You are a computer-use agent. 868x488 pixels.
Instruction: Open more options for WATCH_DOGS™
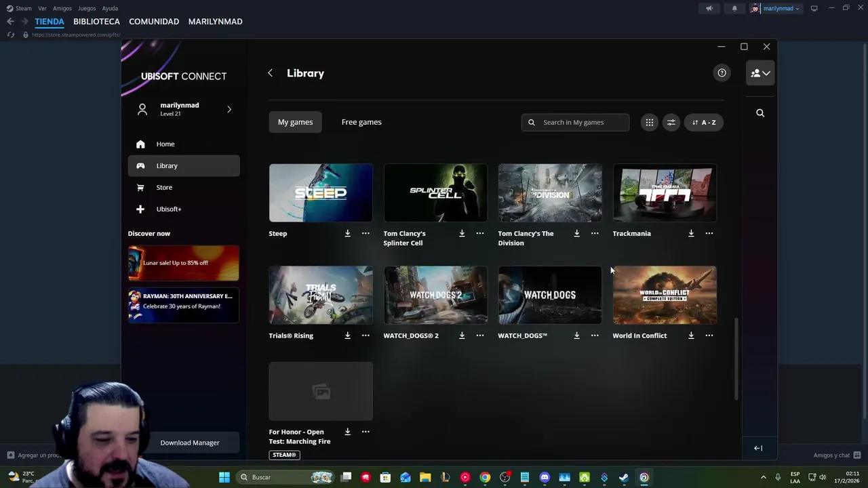(595, 335)
